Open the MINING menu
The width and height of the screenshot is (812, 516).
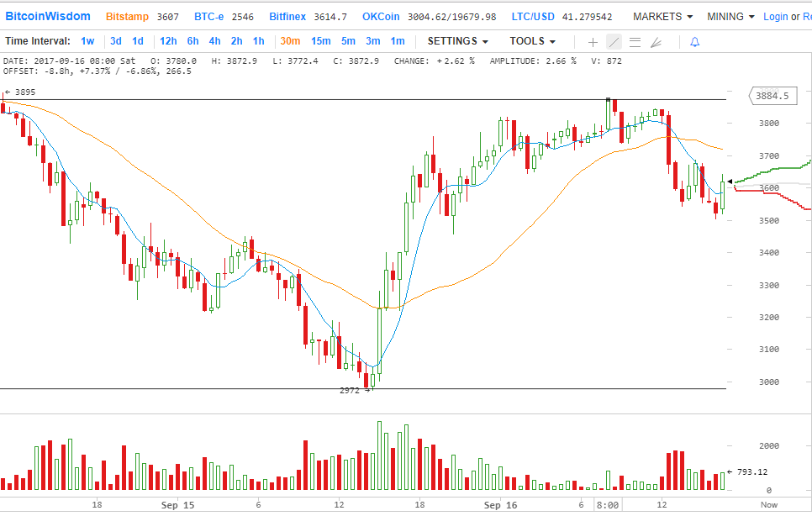point(730,17)
